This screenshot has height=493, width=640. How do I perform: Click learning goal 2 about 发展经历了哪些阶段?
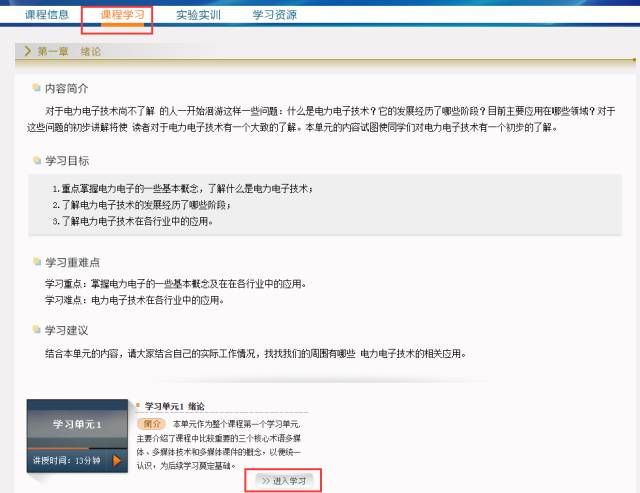click(x=142, y=205)
